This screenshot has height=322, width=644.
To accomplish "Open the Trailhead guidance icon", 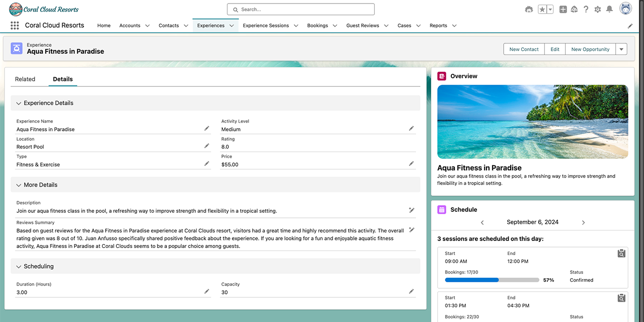I will point(574,10).
